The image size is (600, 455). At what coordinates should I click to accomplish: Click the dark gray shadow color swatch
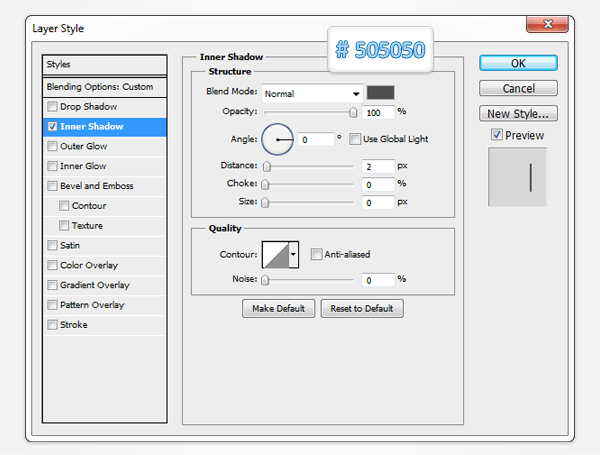tap(380, 93)
